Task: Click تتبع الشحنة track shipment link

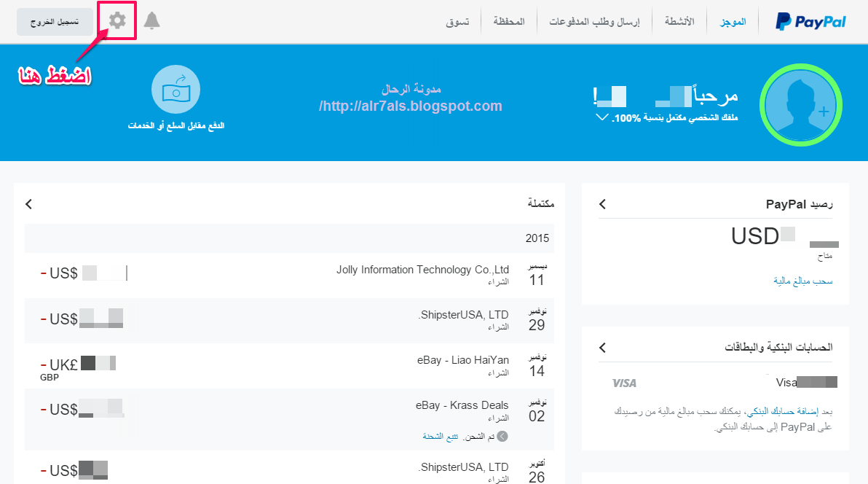Action: (440, 437)
